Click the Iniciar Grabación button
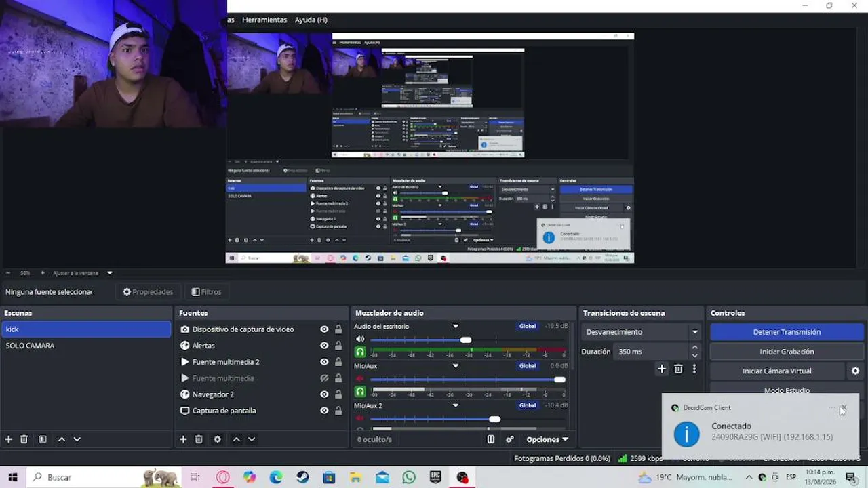The height and width of the screenshot is (488, 868). 787,352
